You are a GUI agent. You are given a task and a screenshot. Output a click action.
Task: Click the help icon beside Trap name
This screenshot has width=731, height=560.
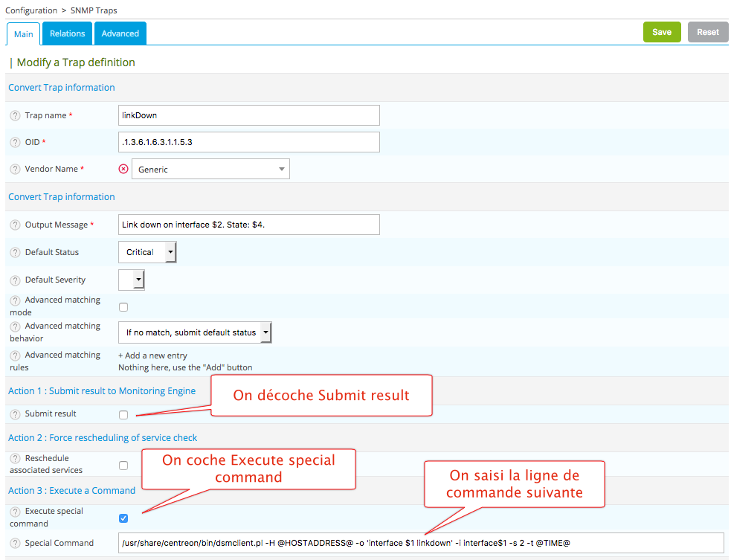pyautogui.click(x=15, y=116)
